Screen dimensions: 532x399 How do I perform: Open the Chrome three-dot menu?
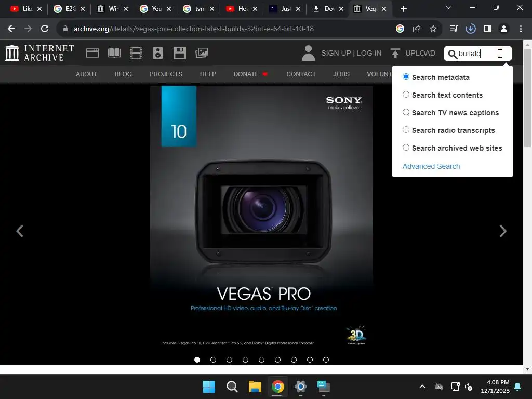pyautogui.click(x=521, y=29)
